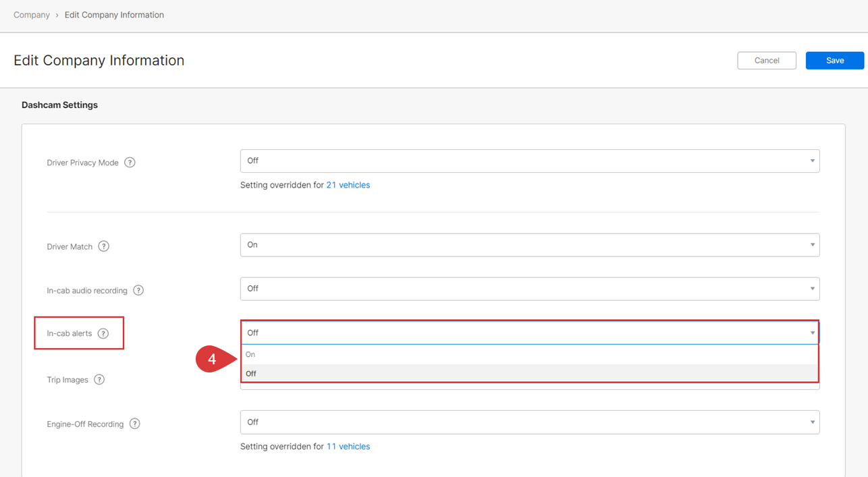Image resolution: width=868 pixels, height=477 pixels.
Task: Click Edit Company Information breadcrumb
Action: point(114,15)
